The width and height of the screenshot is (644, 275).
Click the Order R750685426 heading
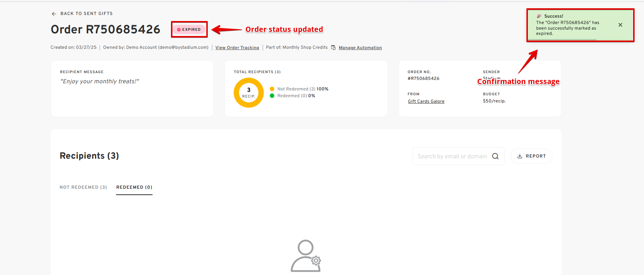[106, 29]
